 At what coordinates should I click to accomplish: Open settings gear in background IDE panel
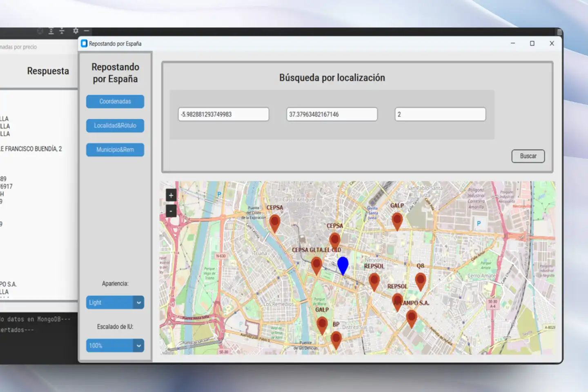(x=76, y=31)
